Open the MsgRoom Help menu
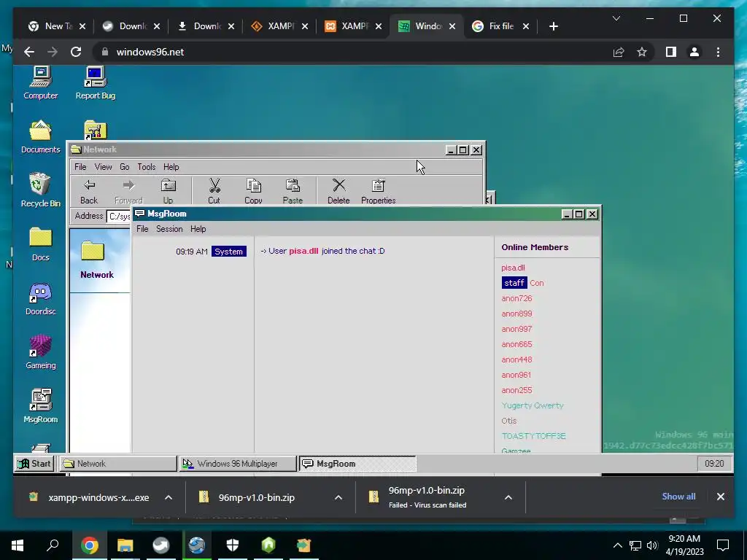Viewport: 747px width, 560px height. click(x=198, y=228)
